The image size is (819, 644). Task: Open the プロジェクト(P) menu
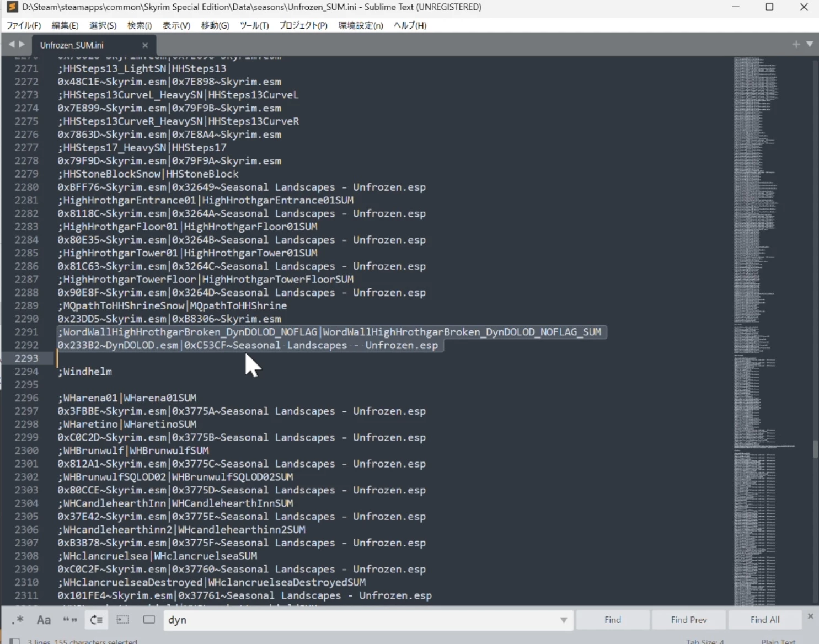click(303, 25)
